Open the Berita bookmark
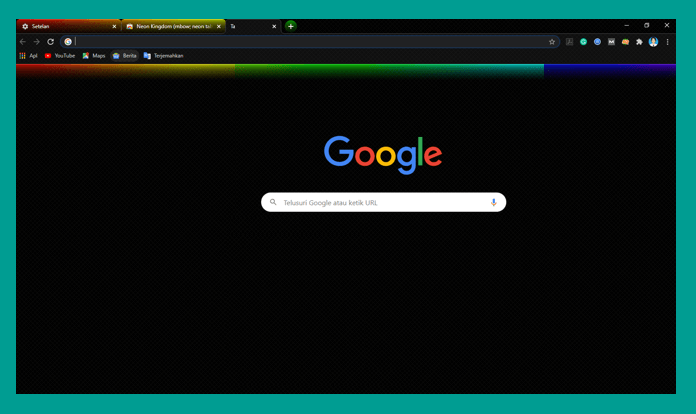Image resolution: width=696 pixels, height=414 pixels. click(x=125, y=56)
